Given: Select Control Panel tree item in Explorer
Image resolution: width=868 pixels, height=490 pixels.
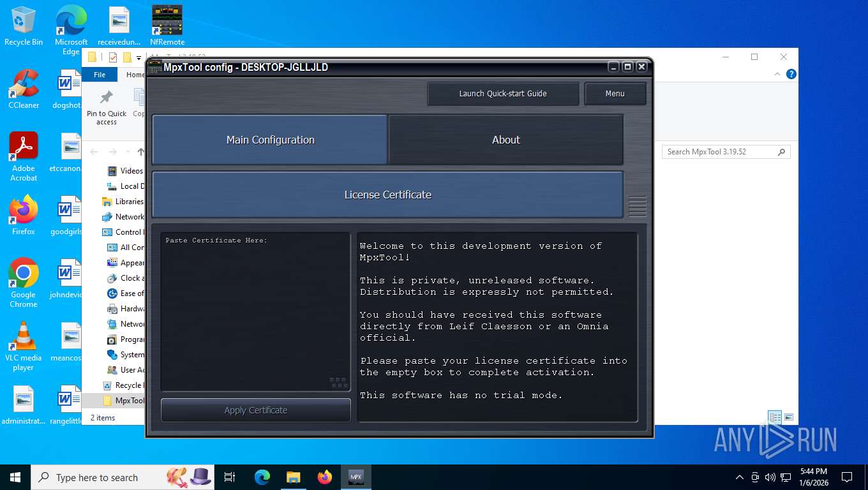Looking at the screenshot, I should coord(123,232).
